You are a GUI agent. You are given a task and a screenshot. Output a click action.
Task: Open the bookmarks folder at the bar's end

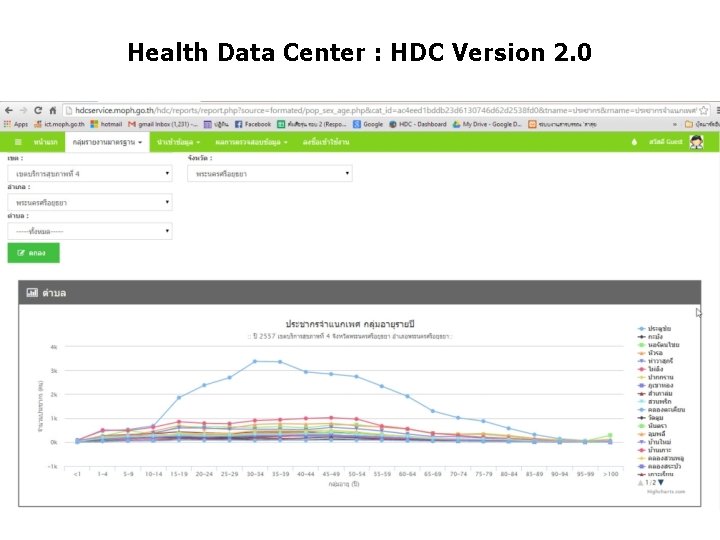tap(702, 124)
